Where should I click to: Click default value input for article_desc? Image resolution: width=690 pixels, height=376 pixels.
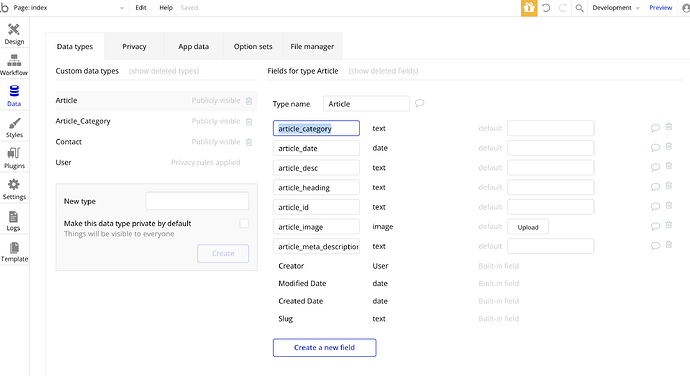coord(551,168)
